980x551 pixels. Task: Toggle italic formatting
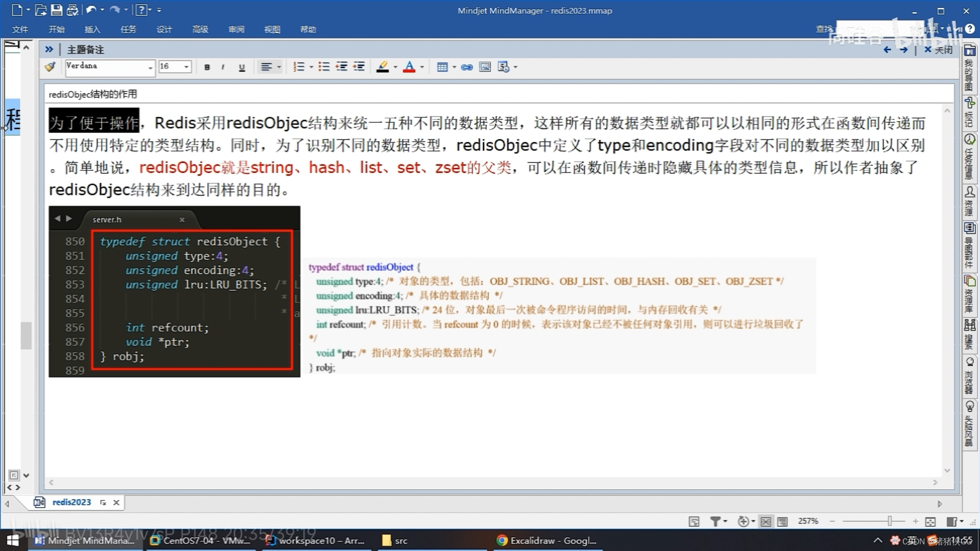point(223,67)
